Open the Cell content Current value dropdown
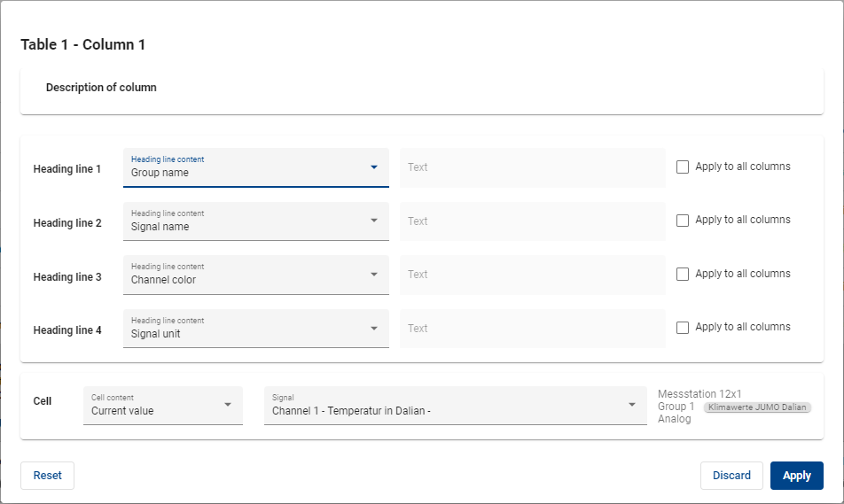 coord(162,406)
